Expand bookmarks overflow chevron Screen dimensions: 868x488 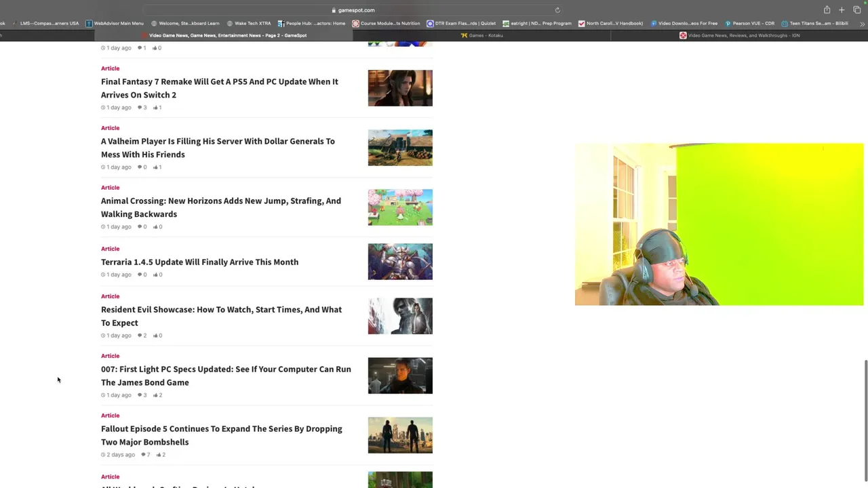(862, 23)
